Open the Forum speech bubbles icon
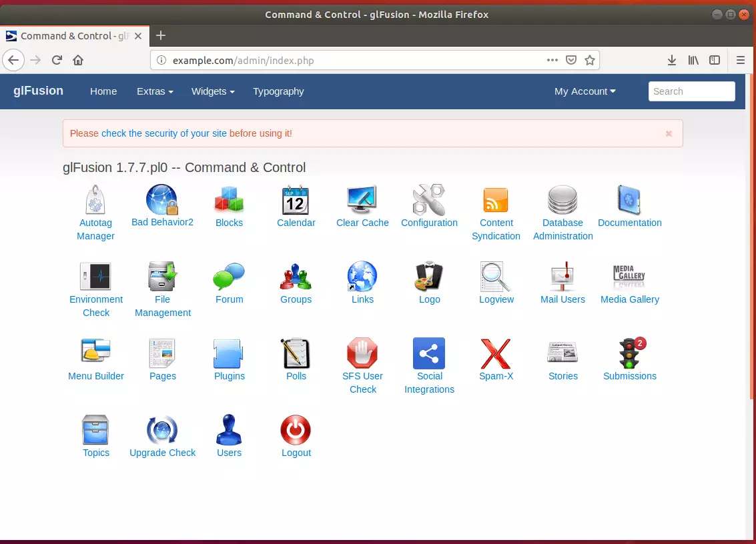The width and height of the screenshot is (756, 544). coord(229,276)
